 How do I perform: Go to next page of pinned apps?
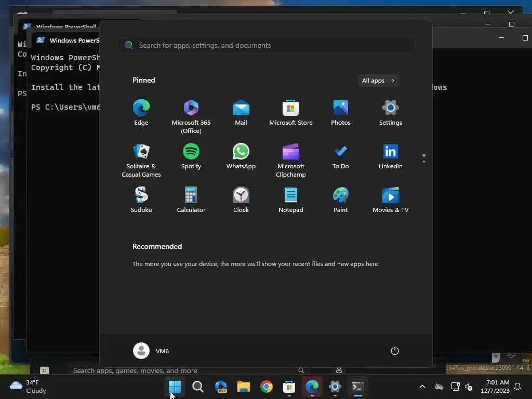[x=424, y=162]
